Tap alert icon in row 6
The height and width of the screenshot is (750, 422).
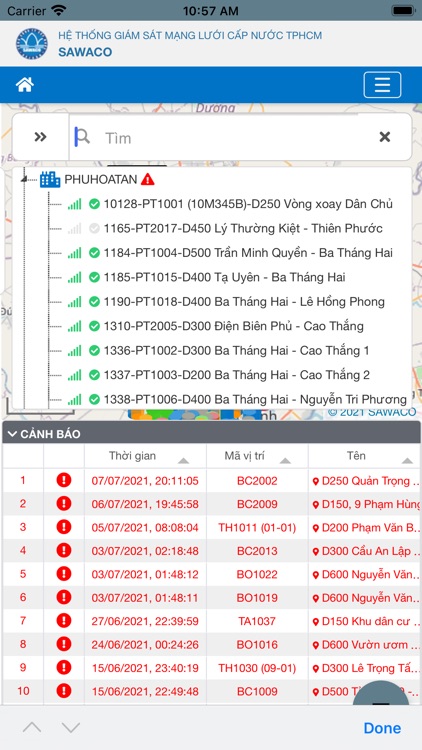(x=64, y=597)
